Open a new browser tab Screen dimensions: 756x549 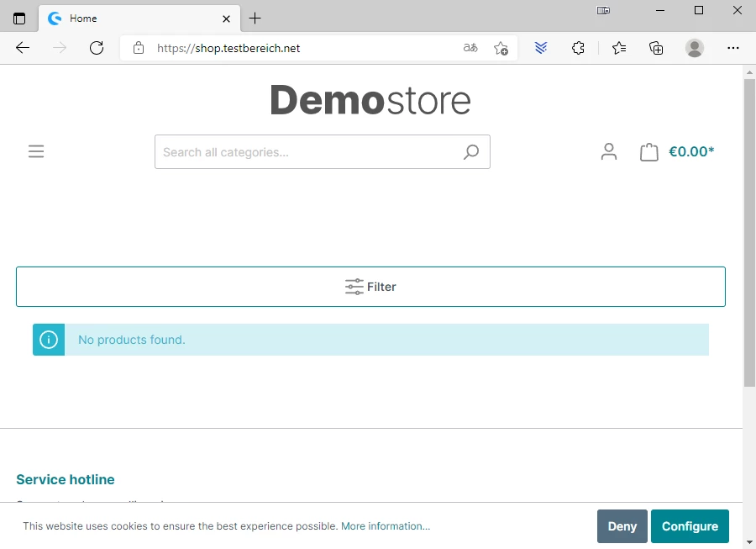click(x=255, y=18)
